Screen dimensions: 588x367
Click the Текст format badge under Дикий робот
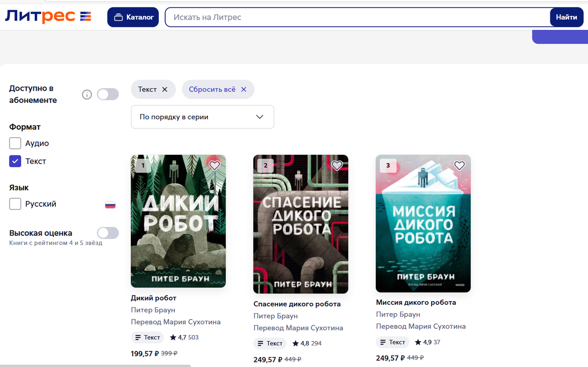147,337
